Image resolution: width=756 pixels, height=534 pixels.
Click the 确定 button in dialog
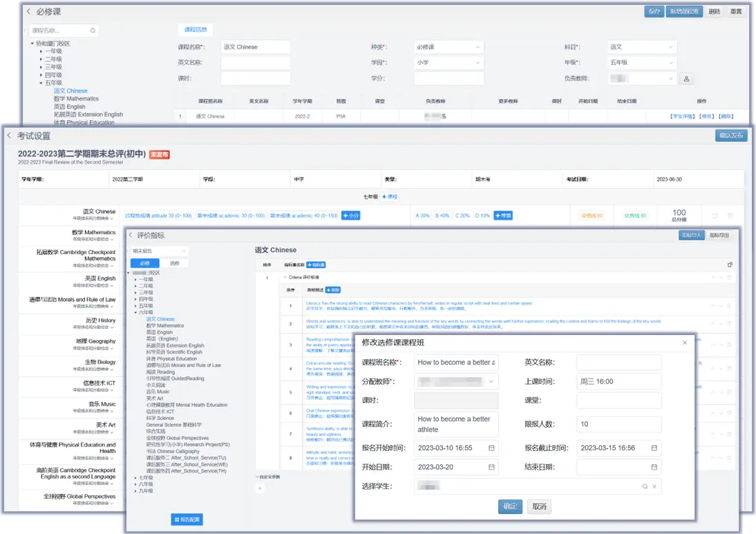pos(510,506)
